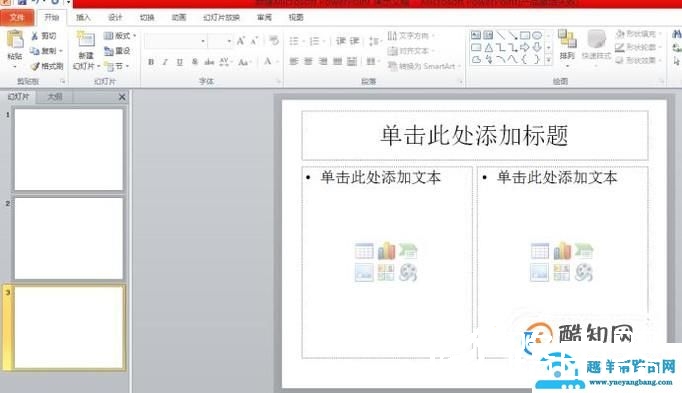Select the Rectangle shape
Image resolution: width=682 pixels, height=393 pixels.
525,35
